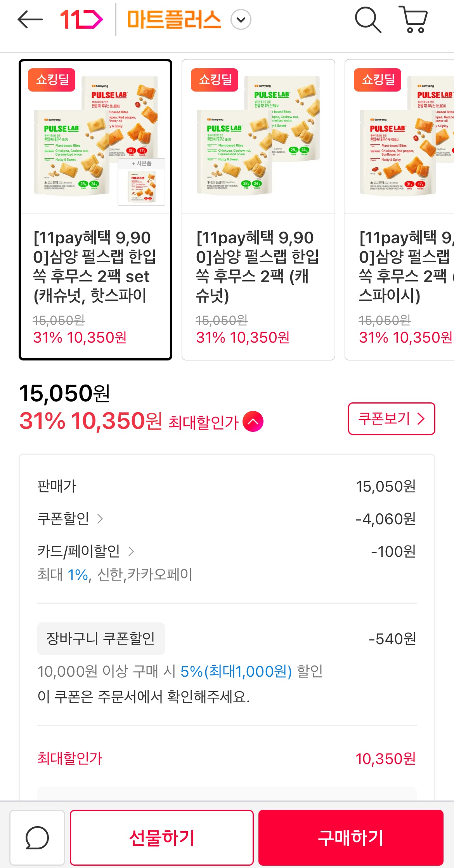
Task: Open the 11st home logo
Action: pos(81,19)
